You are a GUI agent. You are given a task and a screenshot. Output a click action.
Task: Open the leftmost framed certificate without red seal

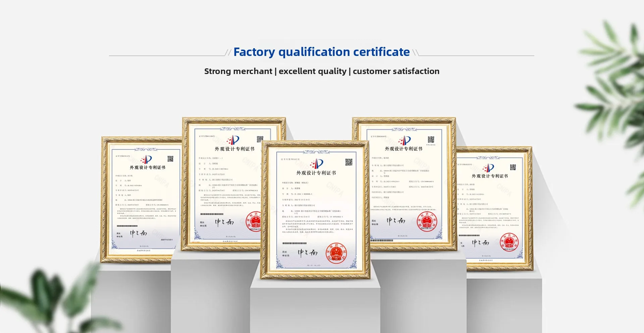click(141, 200)
